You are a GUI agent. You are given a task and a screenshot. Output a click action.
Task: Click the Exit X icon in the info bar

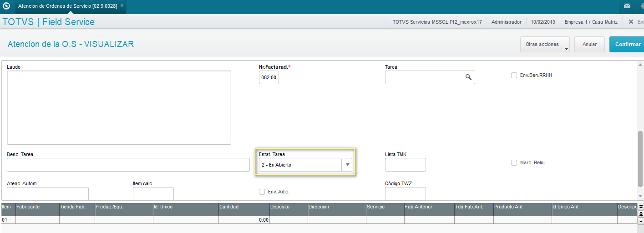tap(631, 21)
